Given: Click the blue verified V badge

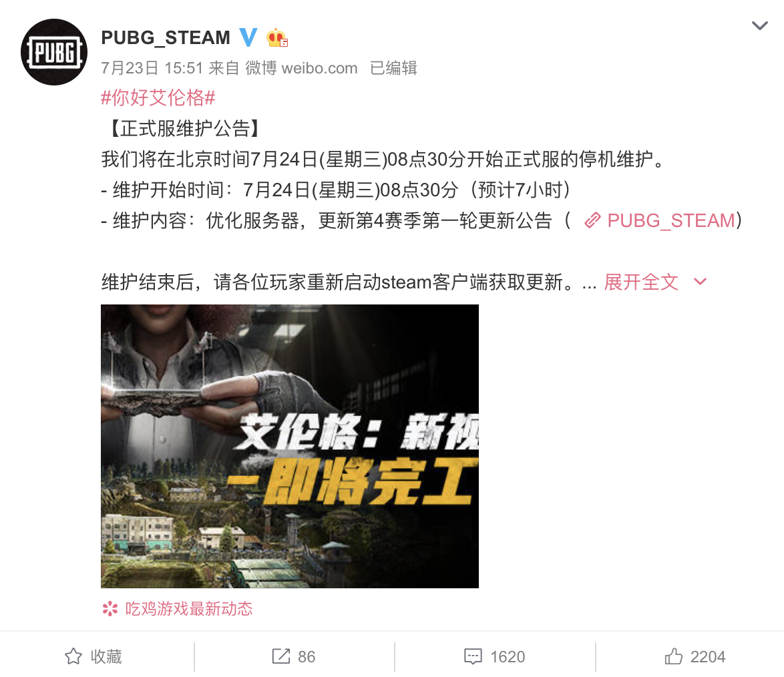Looking at the screenshot, I should click(248, 37).
